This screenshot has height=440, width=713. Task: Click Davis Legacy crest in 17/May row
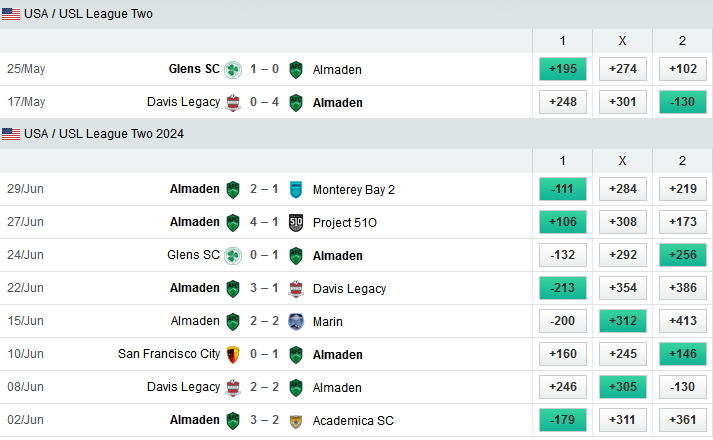click(233, 102)
